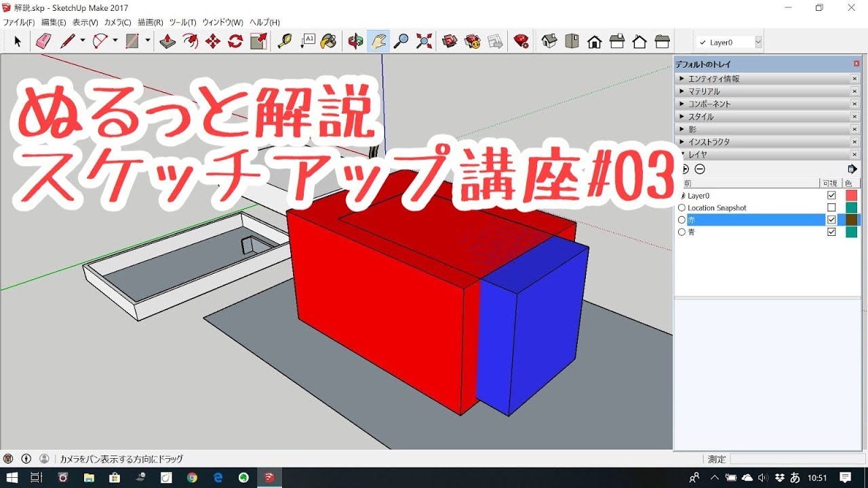The image size is (868, 488).
Task: Switch to the Iso view
Action: 549,42
